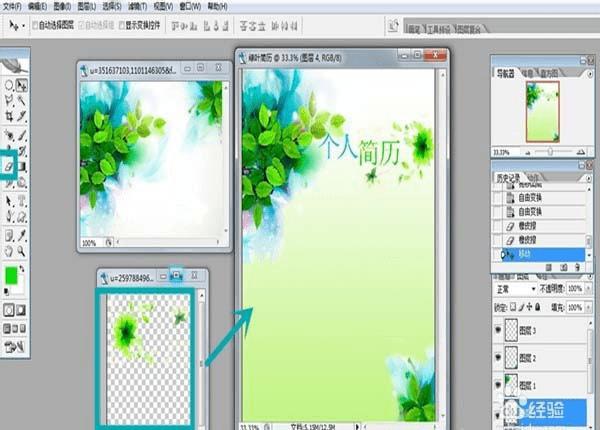Select the Hand tool
The image size is (600, 430).
(x=9, y=251)
